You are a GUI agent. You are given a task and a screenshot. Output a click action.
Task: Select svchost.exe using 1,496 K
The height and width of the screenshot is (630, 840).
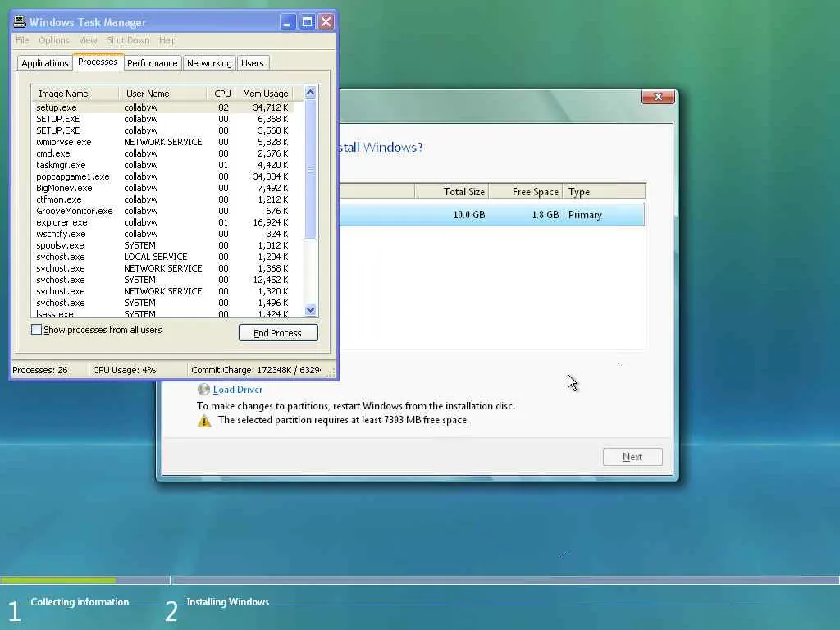[163, 304]
